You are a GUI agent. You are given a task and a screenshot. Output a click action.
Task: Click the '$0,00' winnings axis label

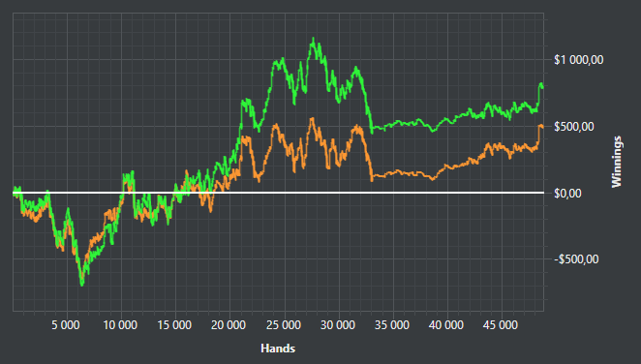click(x=567, y=193)
